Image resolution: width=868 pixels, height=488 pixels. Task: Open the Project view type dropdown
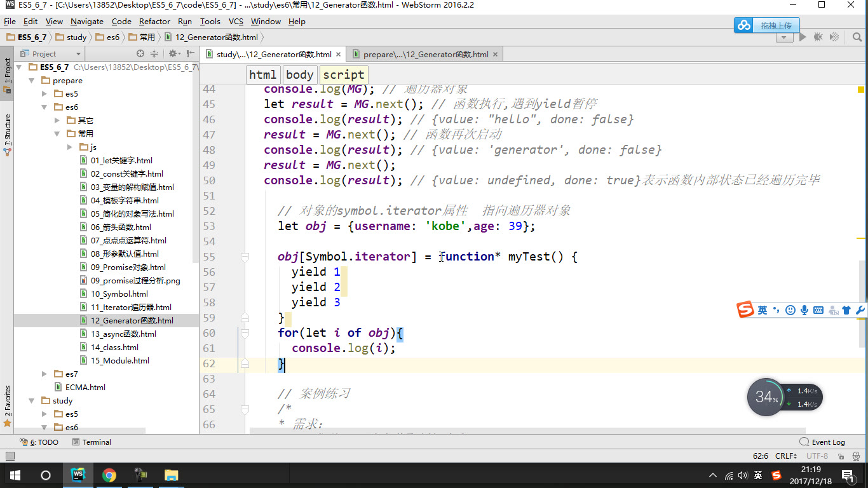coord(78,54)
